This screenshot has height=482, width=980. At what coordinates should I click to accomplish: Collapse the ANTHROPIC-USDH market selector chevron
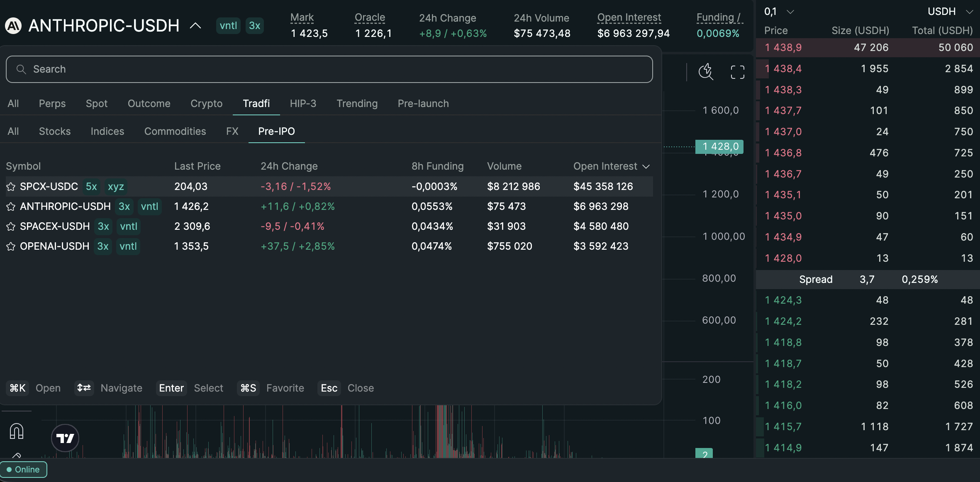195,26
